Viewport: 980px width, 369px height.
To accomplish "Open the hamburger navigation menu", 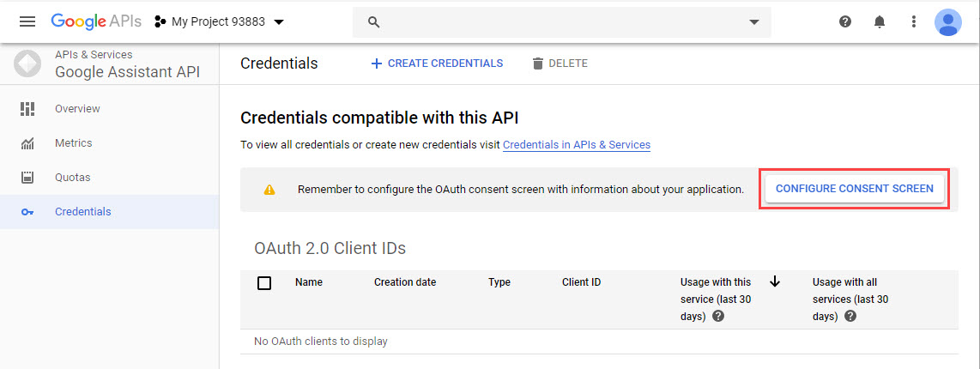I will 27,22.
